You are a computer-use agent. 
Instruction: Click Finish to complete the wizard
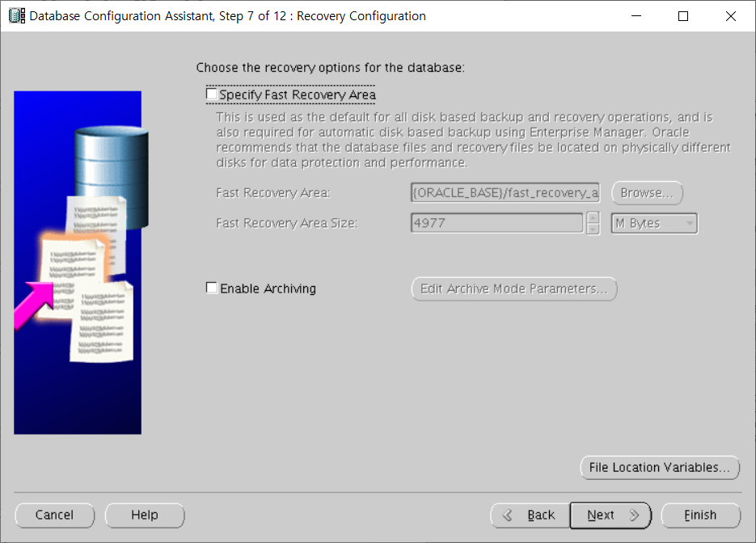pos(700,516)
